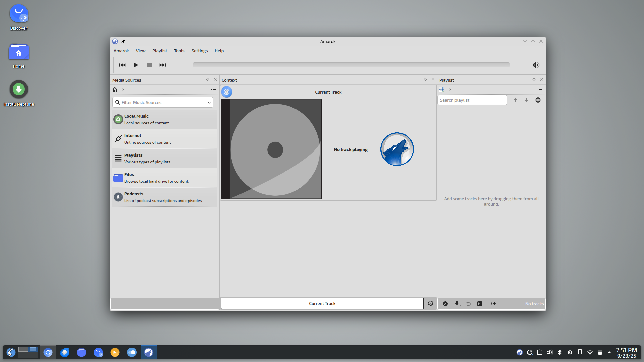Collapse the Current Track applet
Screen dimensions: 644x362
(x=430, y=92)
